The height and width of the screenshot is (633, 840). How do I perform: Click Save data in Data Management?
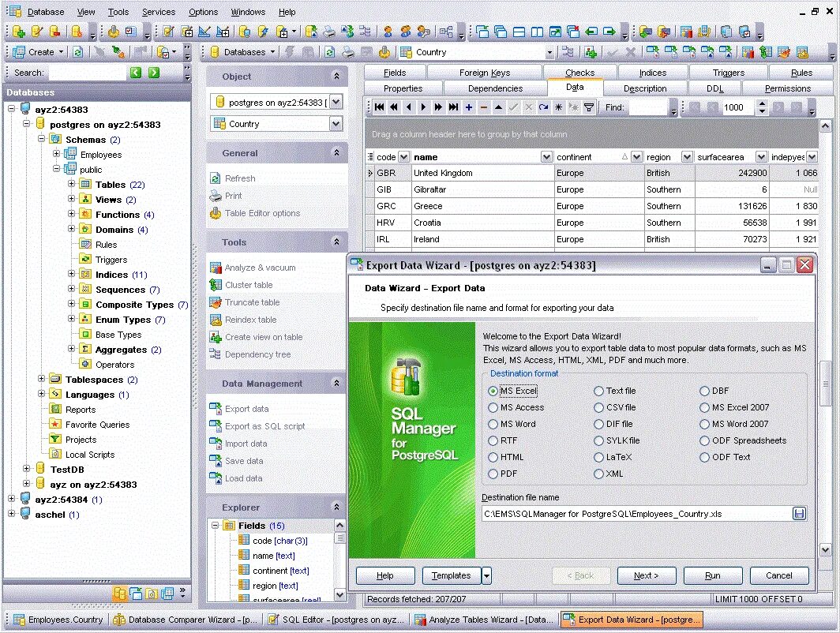tap(244, 461)
